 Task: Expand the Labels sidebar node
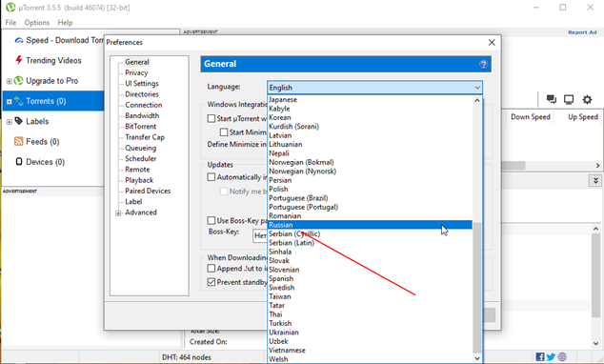pyautogui.click(x=9, y=122)
